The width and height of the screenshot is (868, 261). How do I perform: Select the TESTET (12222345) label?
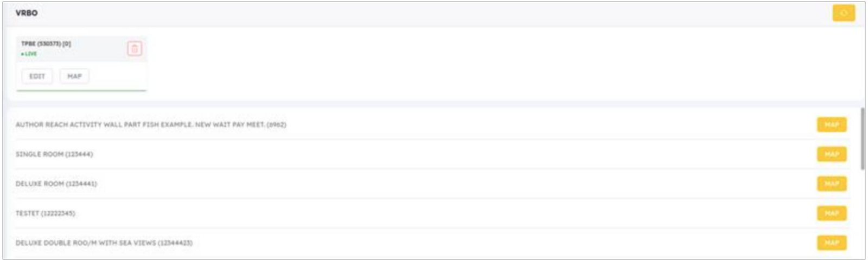pyautogui.click(x=46, y=213)
